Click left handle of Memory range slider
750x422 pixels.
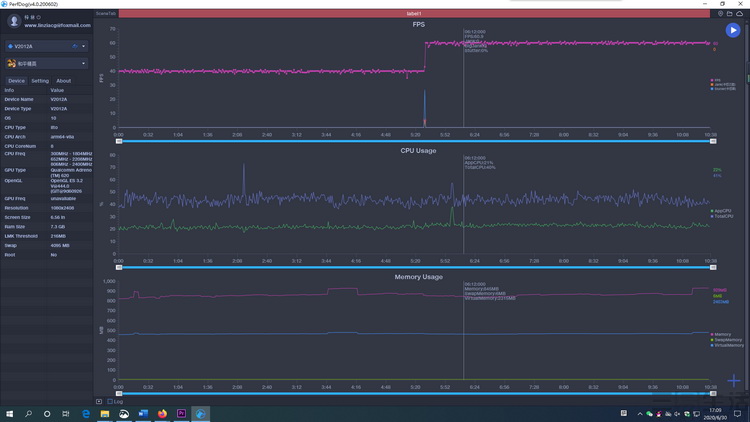click(119, 393)
